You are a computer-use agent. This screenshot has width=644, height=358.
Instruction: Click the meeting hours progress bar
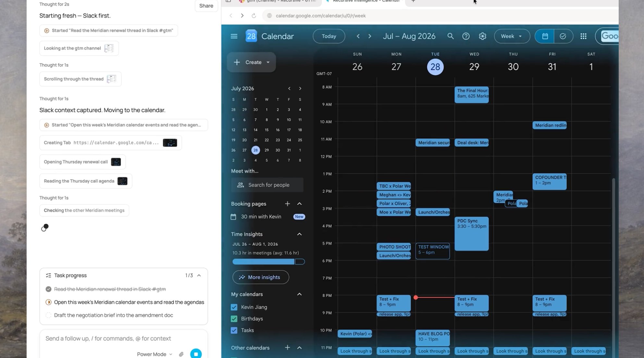point(268,262)
